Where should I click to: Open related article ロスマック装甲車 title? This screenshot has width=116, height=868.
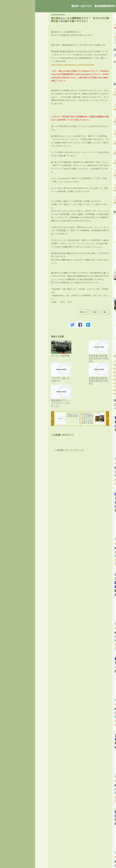(60, 356)
